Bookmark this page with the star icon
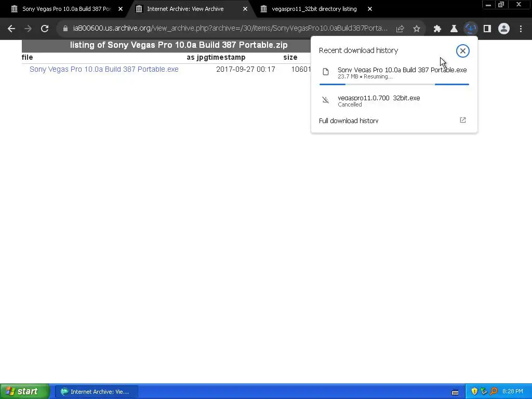532x399 pixels. [x=417, y=29]
